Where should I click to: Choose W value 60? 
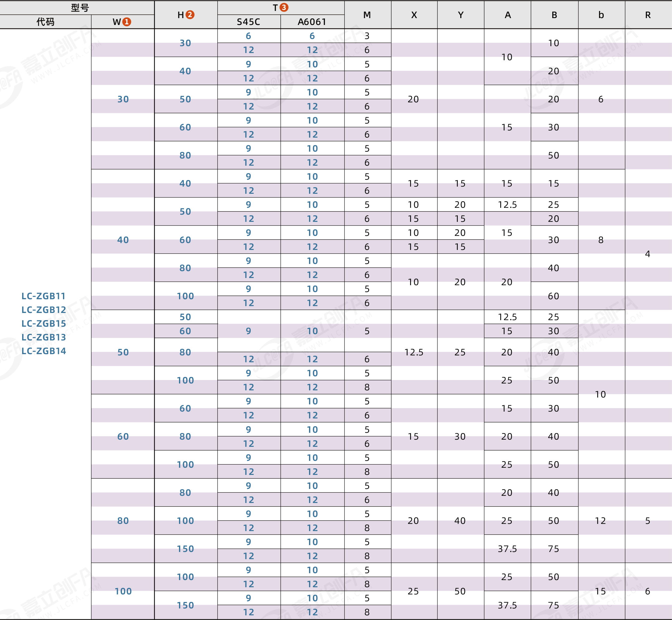click(x=123, y=437)
